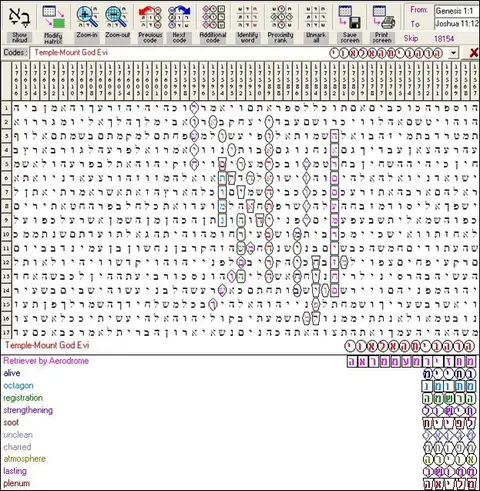480x491 pixels.
Task: Expand the Codes dropdown arrow
Action: tap(453, 53)
